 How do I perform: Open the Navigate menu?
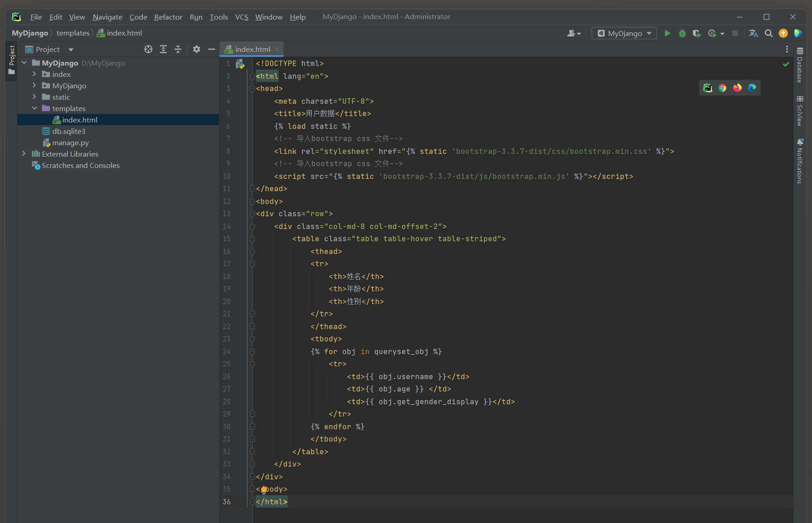pos(107,17)
